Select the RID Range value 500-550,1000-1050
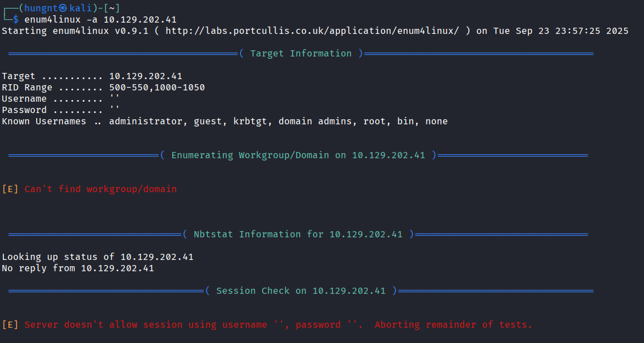Viewport: 644px width, 343px height. [x=157, y=87]
